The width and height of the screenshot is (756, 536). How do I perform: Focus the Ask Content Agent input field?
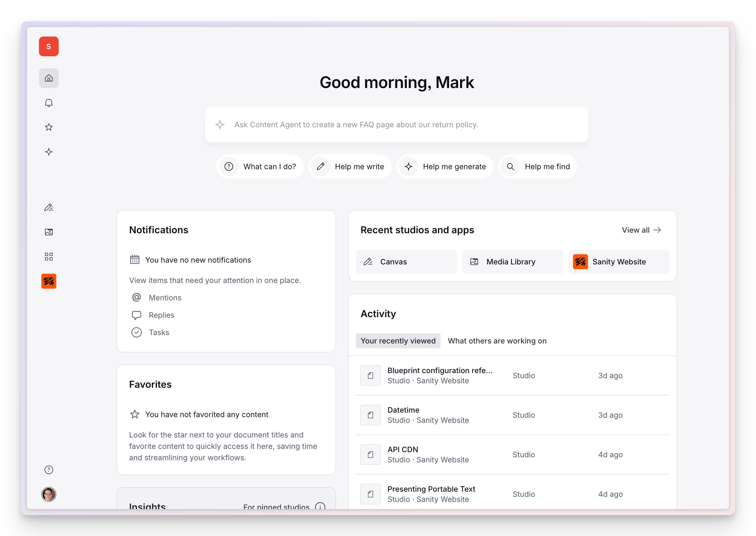(x=396, y=125)
